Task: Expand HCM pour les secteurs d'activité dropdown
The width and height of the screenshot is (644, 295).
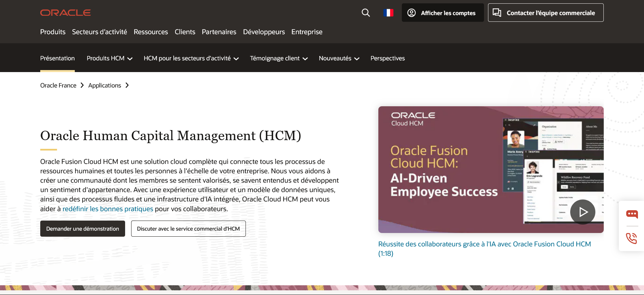Action: pyautogui.click(x=191, y=58)
